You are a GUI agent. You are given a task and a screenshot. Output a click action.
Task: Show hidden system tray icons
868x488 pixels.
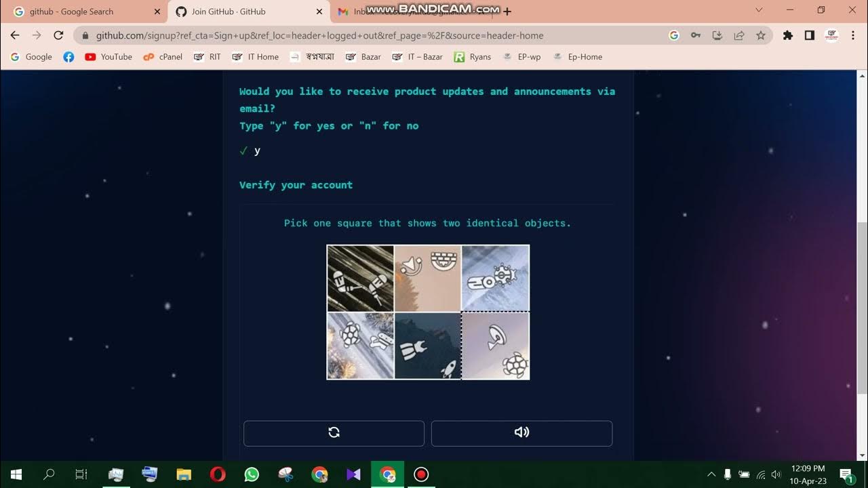point(711,474)
